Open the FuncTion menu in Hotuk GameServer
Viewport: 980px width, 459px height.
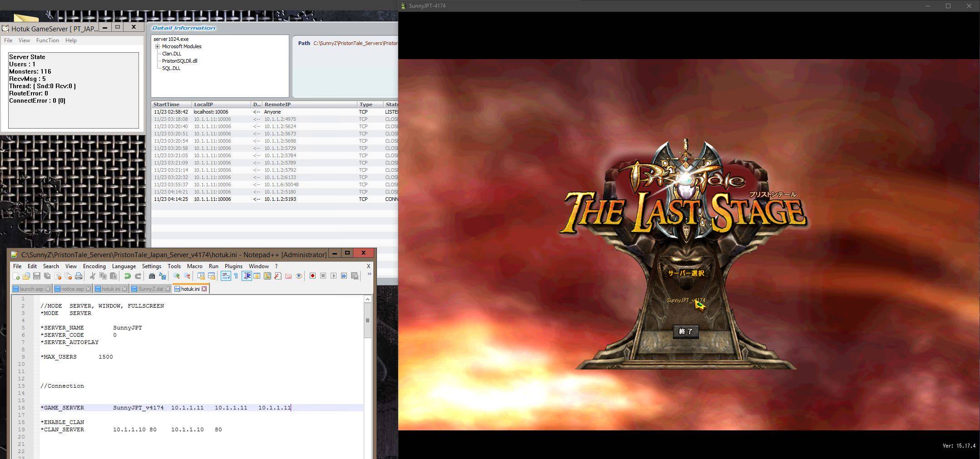click(x=48, y=40)
